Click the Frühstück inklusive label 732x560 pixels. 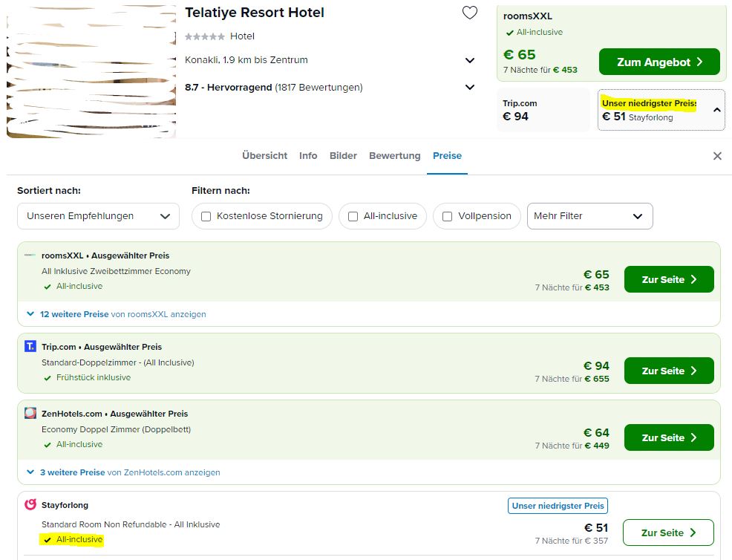(x=94, y=377)
